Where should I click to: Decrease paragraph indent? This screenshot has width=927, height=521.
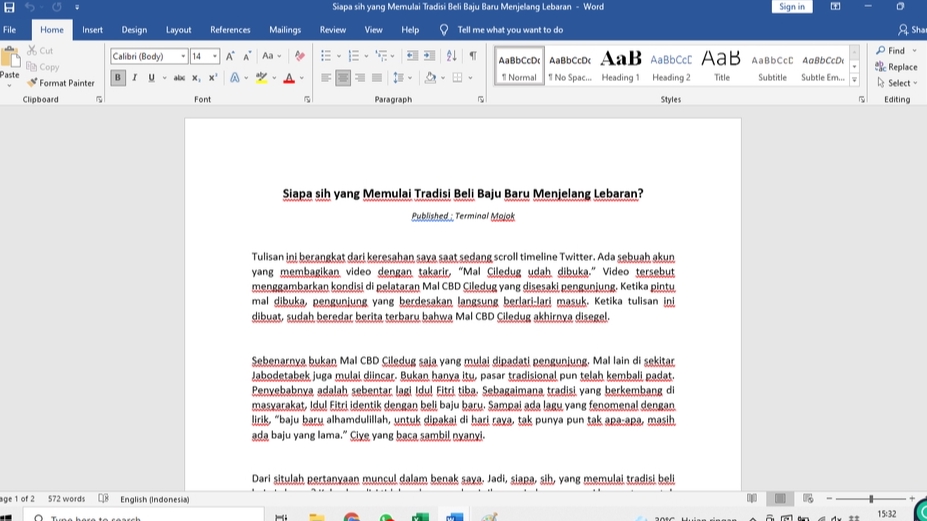[412, 56]
